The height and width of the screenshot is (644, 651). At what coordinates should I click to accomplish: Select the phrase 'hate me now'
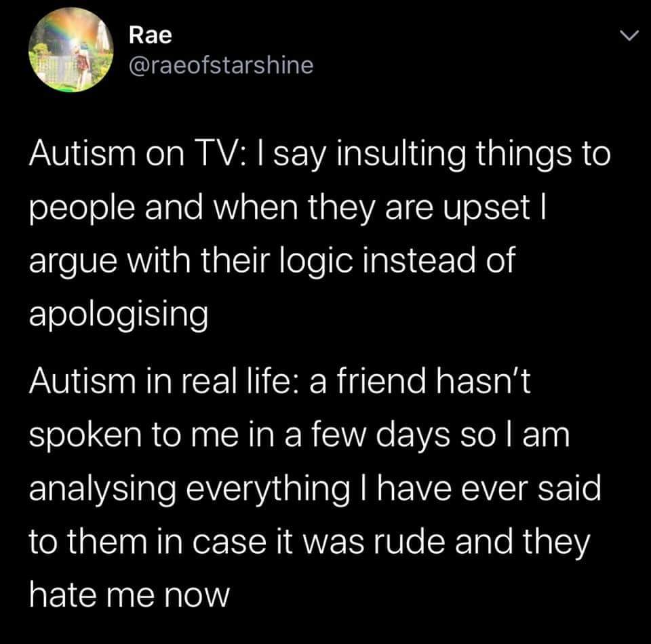[129, 595]
